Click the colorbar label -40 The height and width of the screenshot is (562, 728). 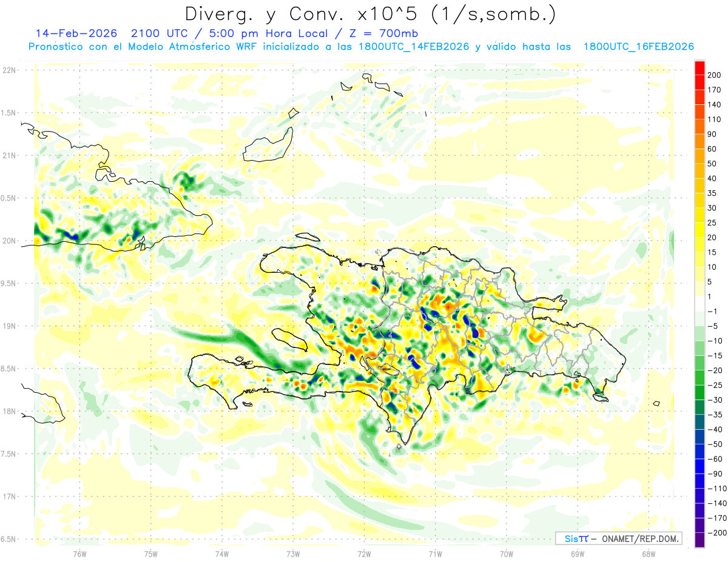[x=715, y=429]
